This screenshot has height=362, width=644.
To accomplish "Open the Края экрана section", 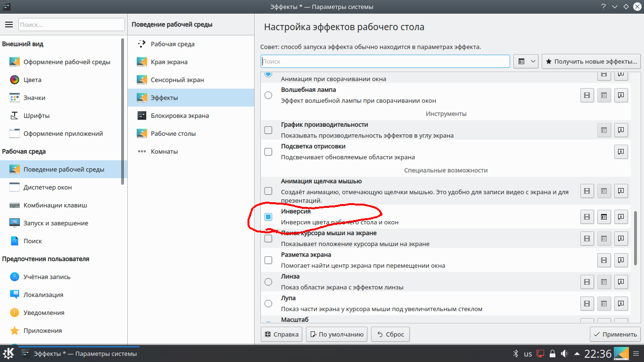I will pyautogui.click(x=191, y=62).
